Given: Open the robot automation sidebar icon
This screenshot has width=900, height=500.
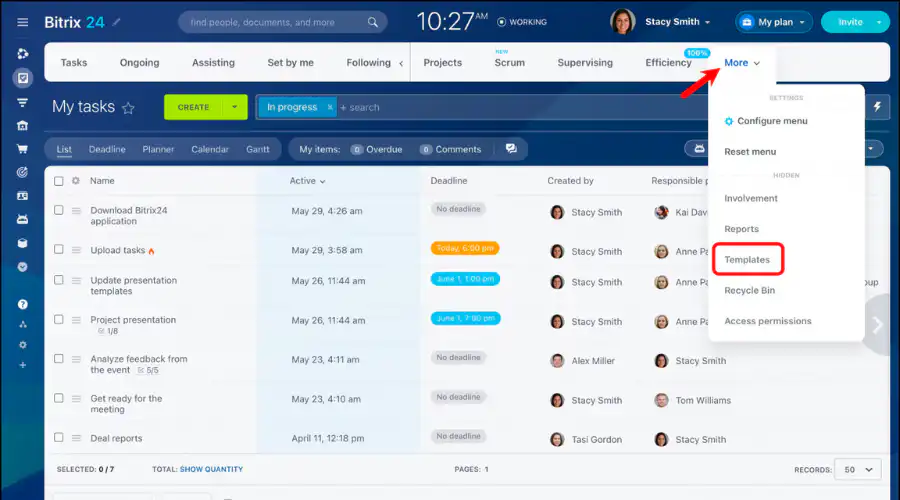Looking at the screenshot, I should pos(22,219).
